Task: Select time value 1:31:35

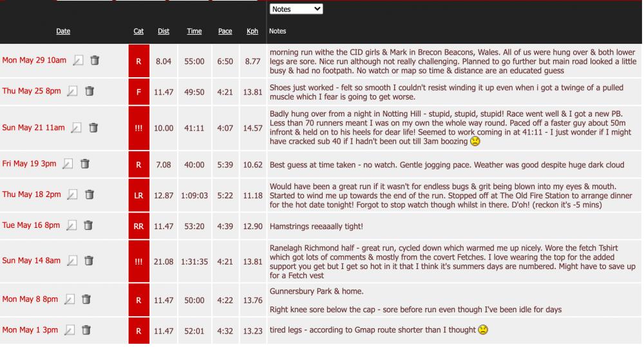Action: point(194,261)
